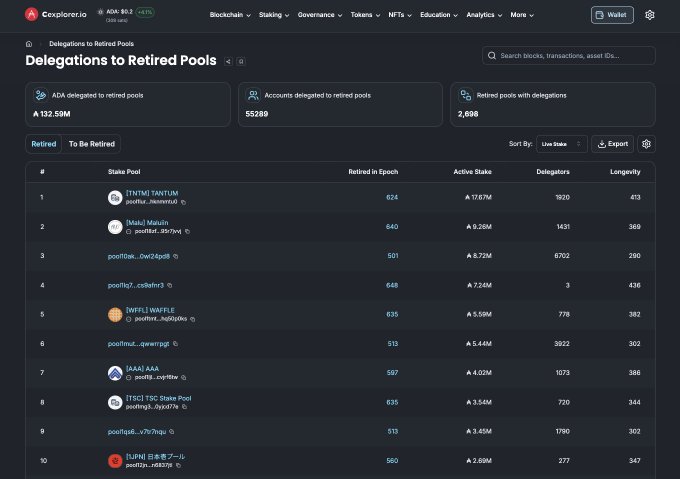680x479 pixels.
Task: Open the [WFFL] WAFFLE pool link
Action: pyautogui.click(x=150, y=310)
